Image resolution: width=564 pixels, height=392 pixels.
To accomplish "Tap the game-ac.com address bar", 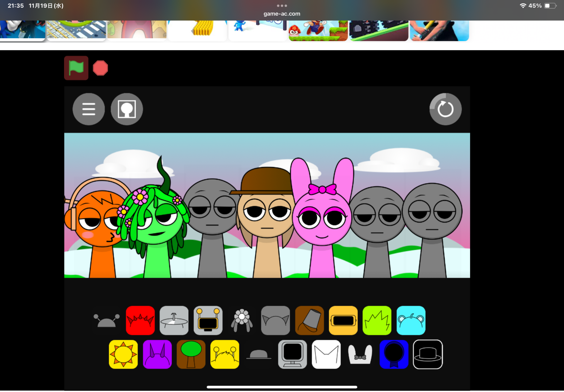I will pyautogui.click(x=282, y=14).
